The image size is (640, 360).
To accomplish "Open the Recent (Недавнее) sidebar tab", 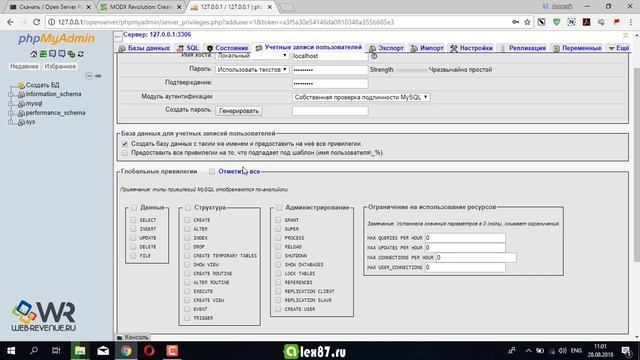I will click(24, 66).
